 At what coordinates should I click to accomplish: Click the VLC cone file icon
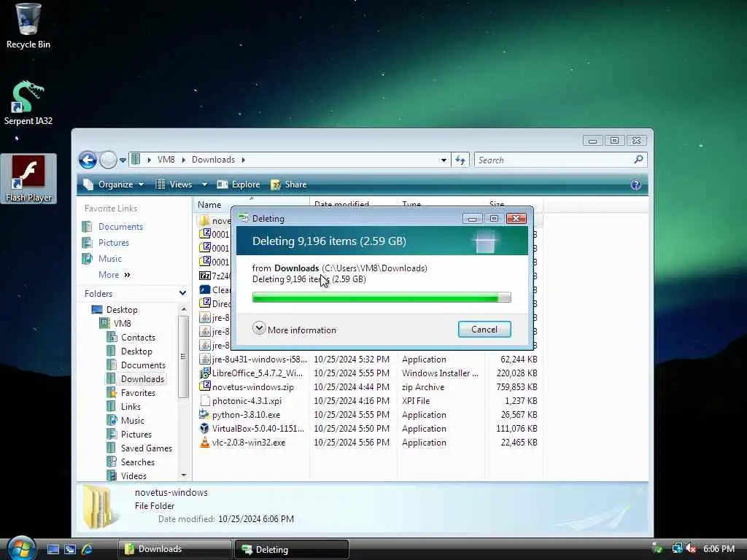click(204, 443)
